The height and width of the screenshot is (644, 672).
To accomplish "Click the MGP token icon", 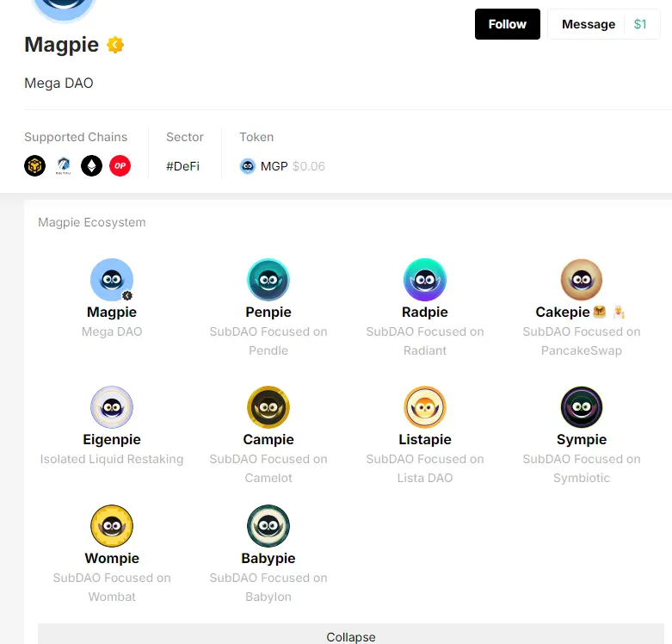I will 248,166.
